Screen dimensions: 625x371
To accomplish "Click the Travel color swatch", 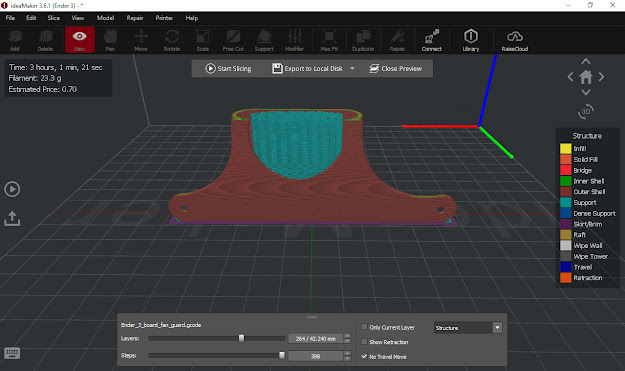I will (566, 267).
